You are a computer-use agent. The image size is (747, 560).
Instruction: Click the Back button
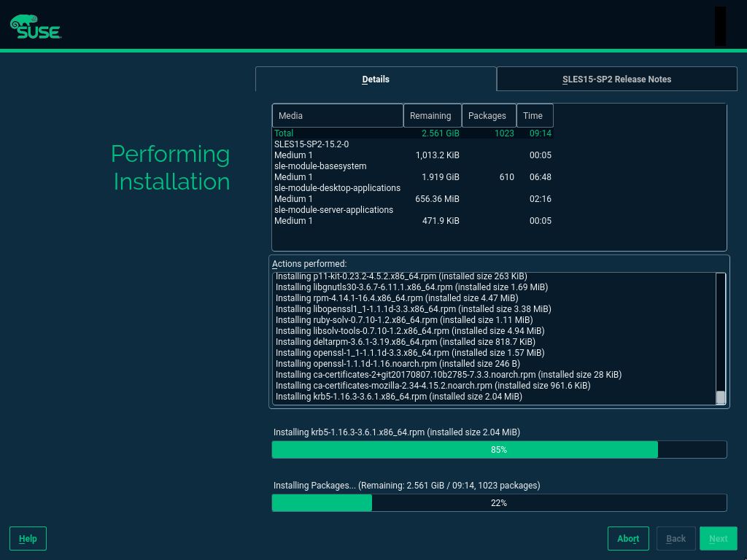[676, 539]
